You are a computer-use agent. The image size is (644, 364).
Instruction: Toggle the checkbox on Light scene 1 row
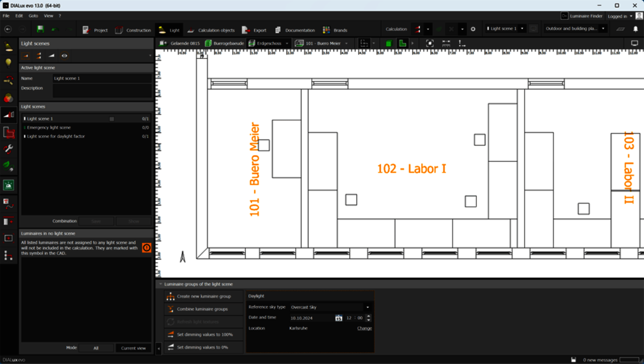coord(112,119)
